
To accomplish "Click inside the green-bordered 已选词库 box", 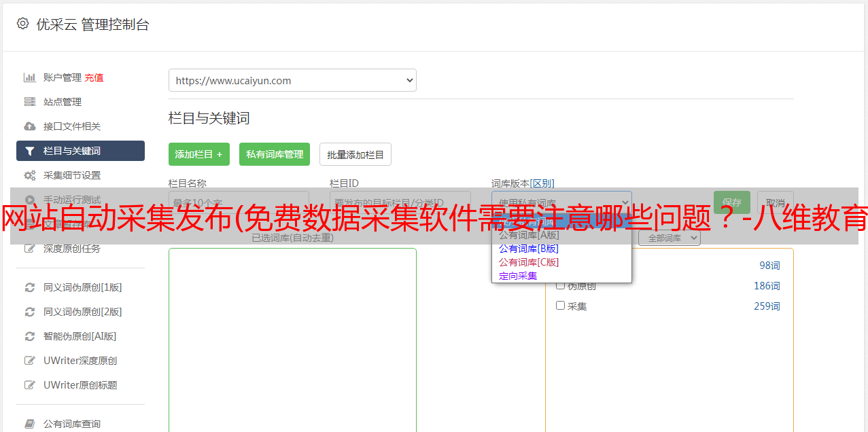I will click(x=292, y=340).
